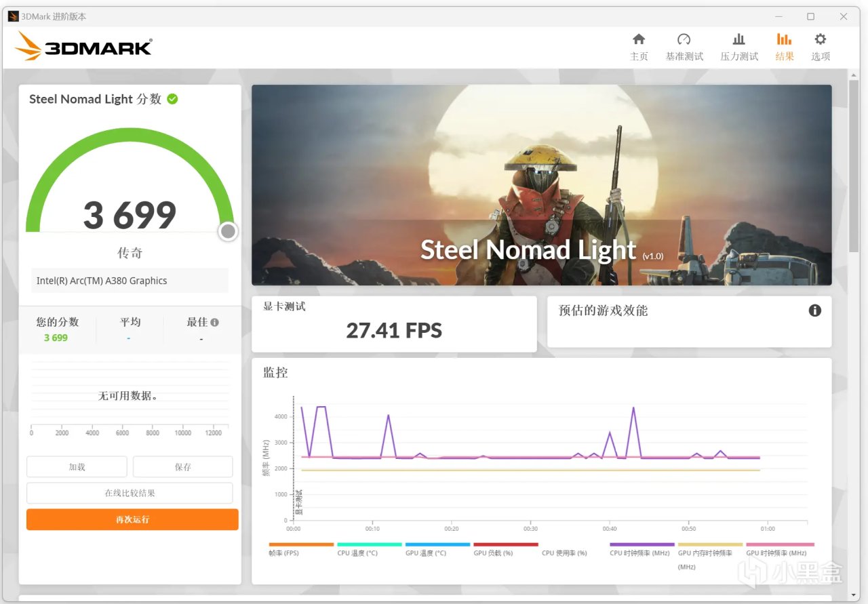
Task: Click the (v1.0) version label on the banner
Action: pyautogui.click(x=653, y=256)
